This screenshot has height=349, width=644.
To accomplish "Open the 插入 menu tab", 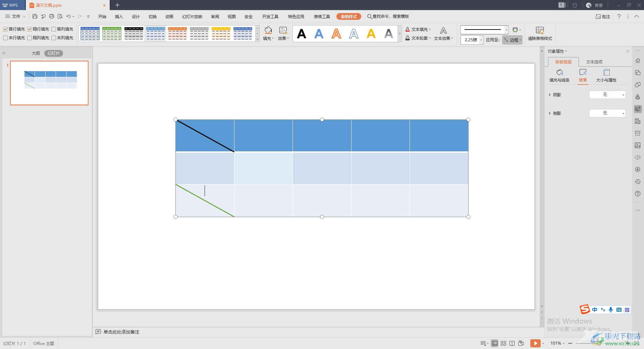I will click(119, 16).
